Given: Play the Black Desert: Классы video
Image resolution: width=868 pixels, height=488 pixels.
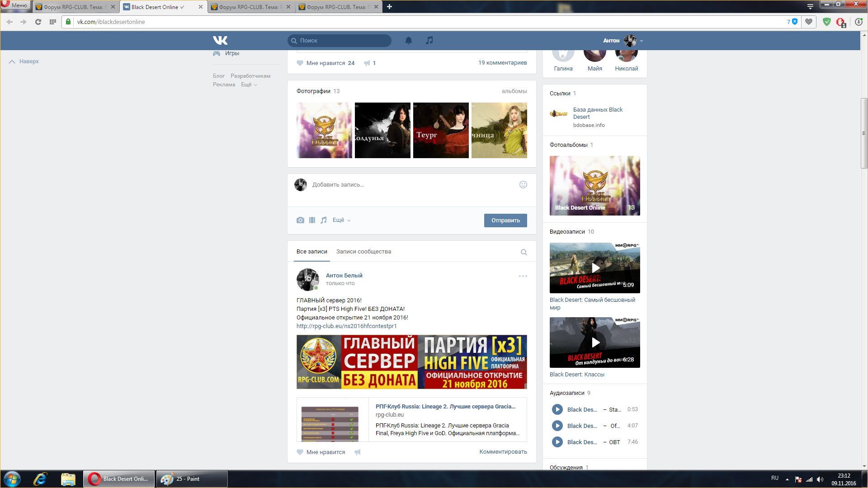Looking at the screenshot, I should pyautogui.click(x=595, y=343).
